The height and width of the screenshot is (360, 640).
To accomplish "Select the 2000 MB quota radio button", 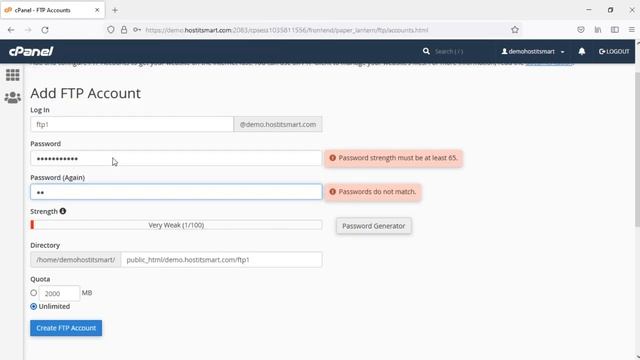I will (33, 293).
